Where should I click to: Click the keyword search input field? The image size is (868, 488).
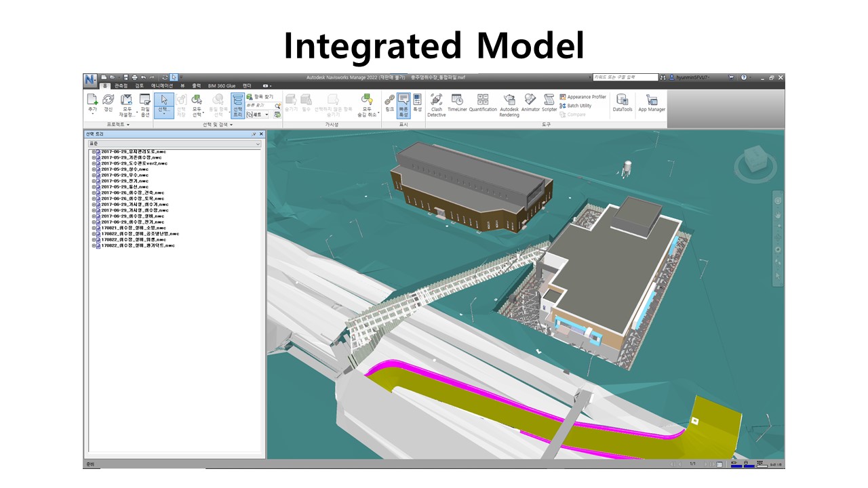(x=625, y=77)
